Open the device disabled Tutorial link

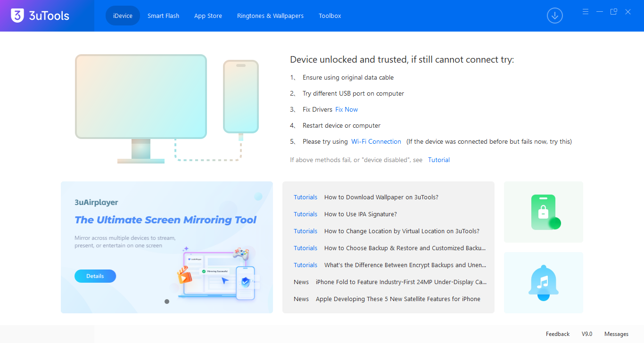(438, 160)
